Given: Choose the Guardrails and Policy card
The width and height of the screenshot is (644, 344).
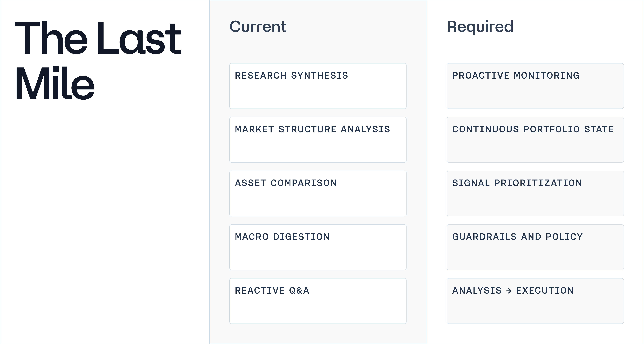Looking at the screenshot, I should (535, 247).
